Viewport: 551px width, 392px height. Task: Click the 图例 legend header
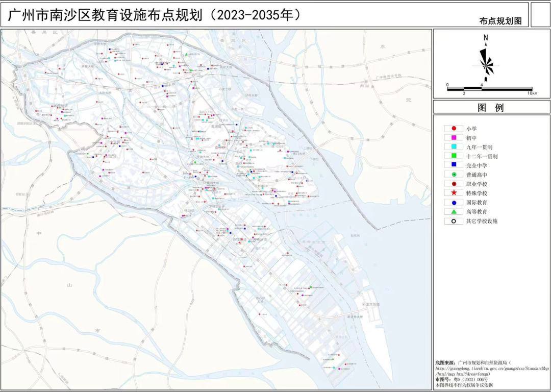(491, 108)
